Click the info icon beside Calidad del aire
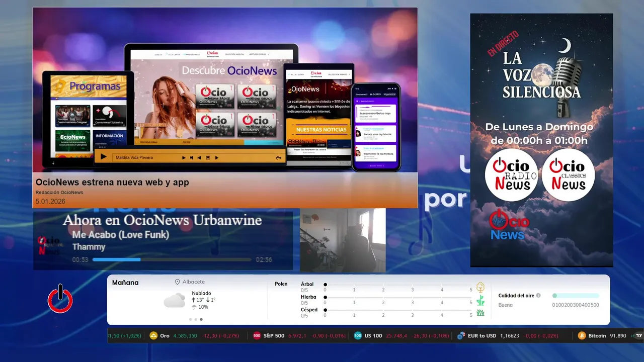 point(538,296)
